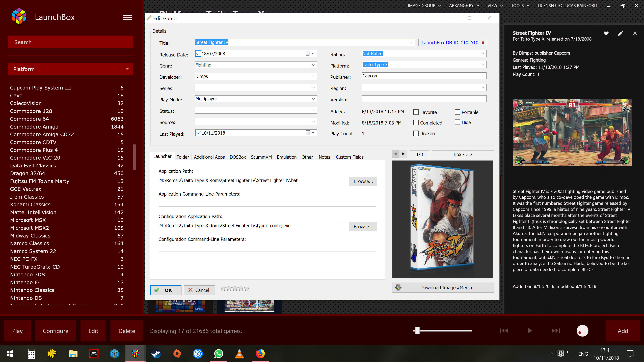This screenshot has height=362, width=644.
Task: Switch to the Emulation tab
Action: [x=286, y=157]
